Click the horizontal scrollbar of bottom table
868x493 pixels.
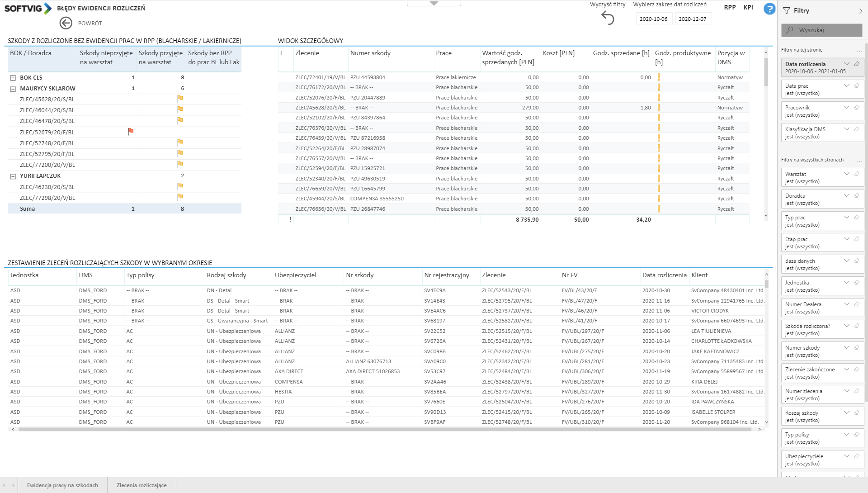[384, 429]
